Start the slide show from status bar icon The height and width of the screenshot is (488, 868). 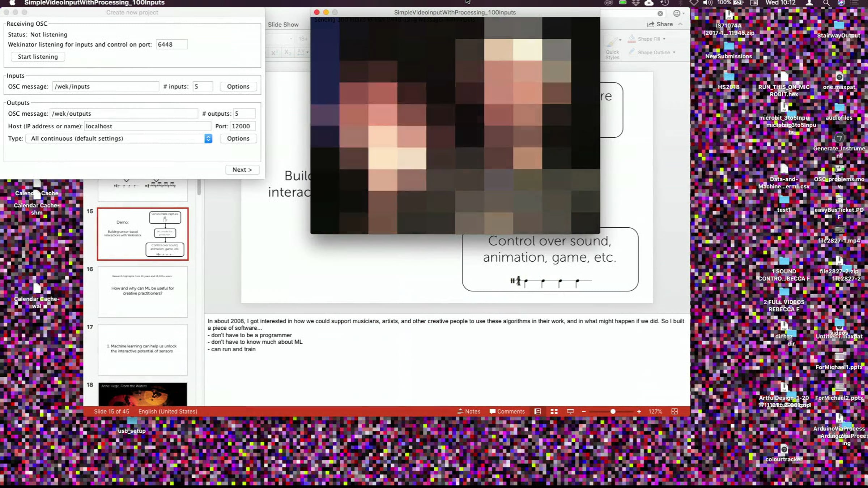point(570,411)
